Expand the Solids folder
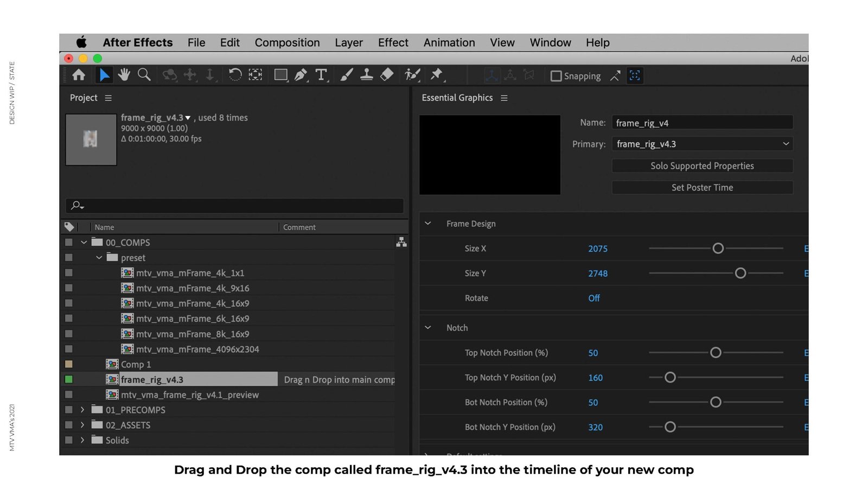The image size is (868, 489). click(82, 440)
